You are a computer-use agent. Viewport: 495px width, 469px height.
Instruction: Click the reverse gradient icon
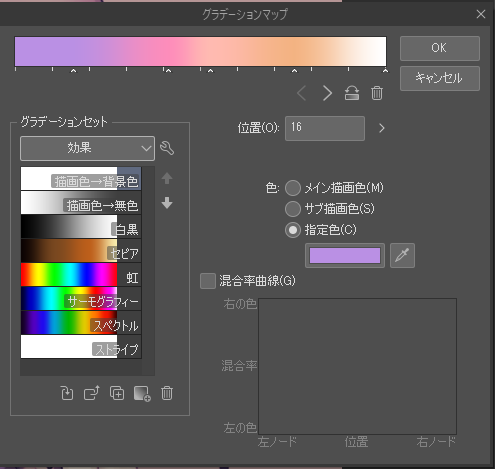[x=352, y=93]
